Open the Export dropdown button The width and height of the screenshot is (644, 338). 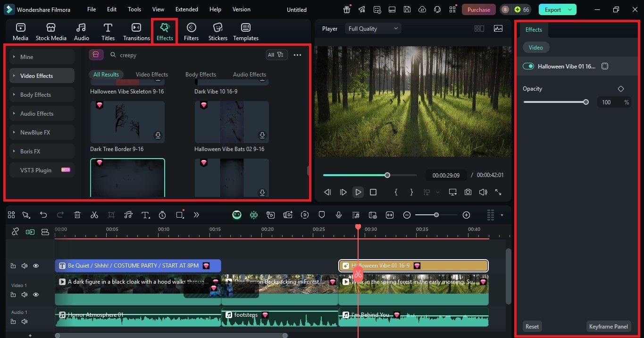point(557,9)
